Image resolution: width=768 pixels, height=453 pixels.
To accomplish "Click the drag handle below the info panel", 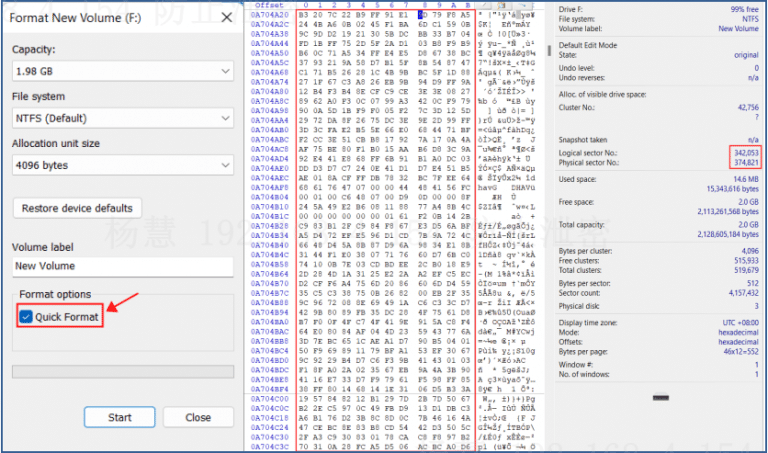I will coord(662,398).
